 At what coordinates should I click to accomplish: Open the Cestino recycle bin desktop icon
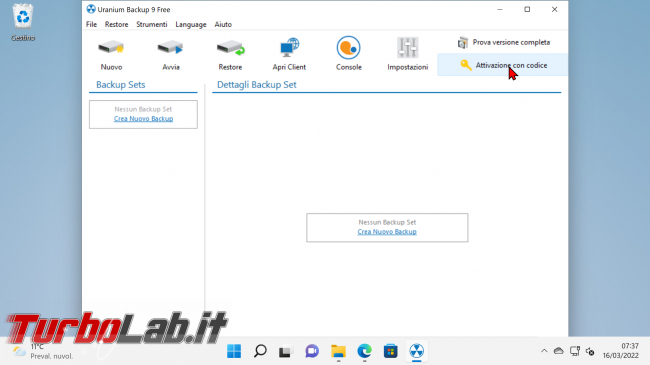[x=23, y=22]
